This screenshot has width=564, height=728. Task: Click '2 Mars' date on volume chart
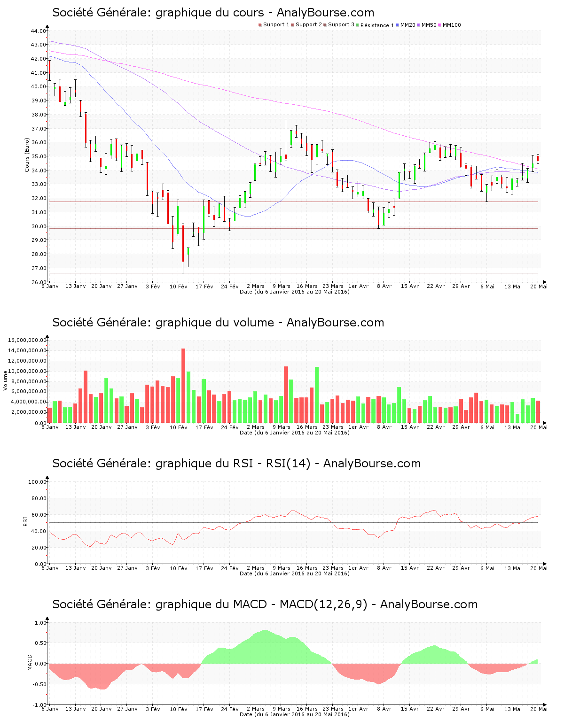pyautogui.click(x=256, y=427)
